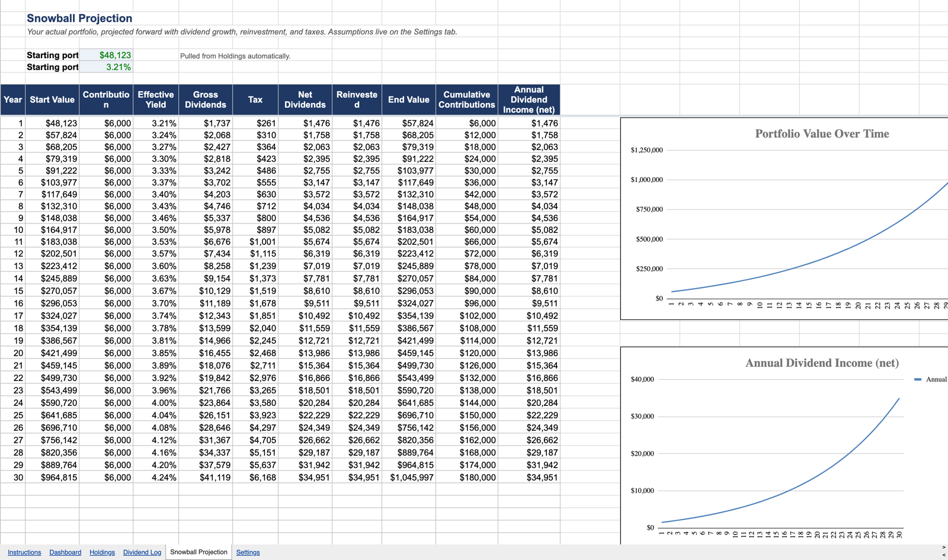Screen dimensions: 948x560
Task: Click the $1,000,000 axis label on portfolio chart
Action: click(647, 180)
